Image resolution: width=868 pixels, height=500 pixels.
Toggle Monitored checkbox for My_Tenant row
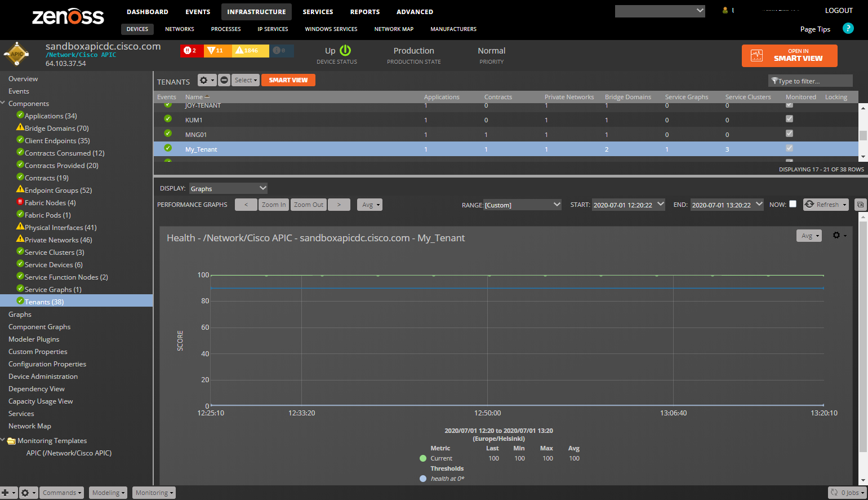(x=789, y=148)
